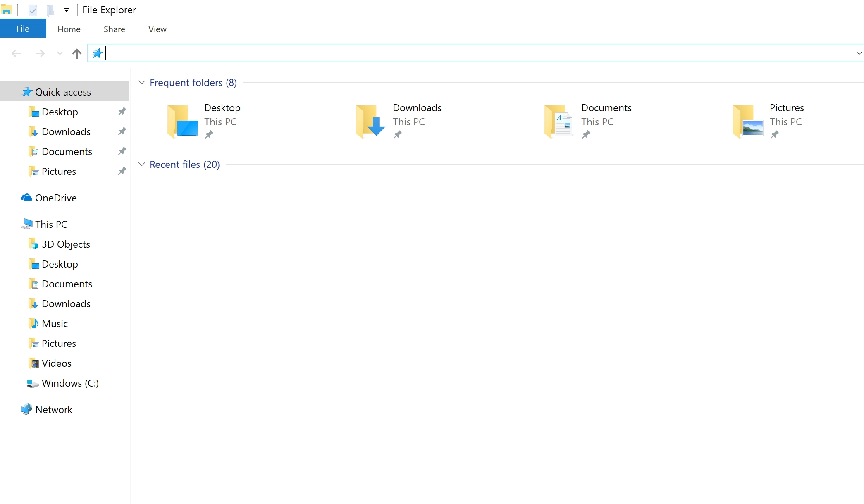Click the Back navigation button
The width and height of the screenshot is (864, 504).
[x=17, y=53]
